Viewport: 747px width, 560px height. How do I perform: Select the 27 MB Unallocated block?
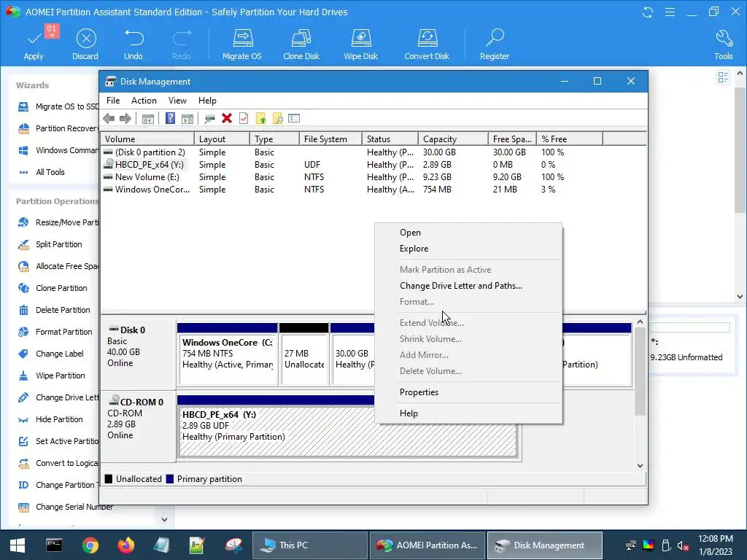click(x=304, y=354)
